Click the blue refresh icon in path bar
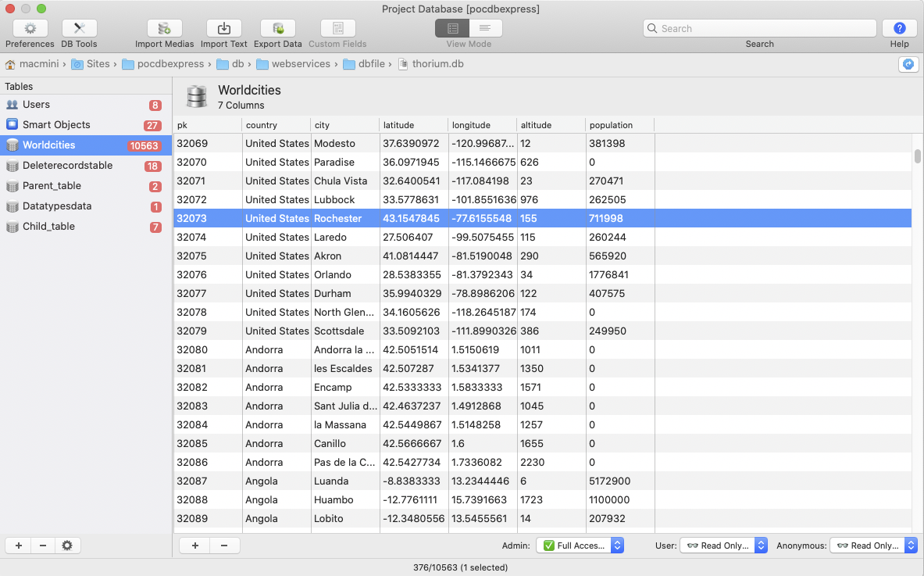This screenshot has width=924, height=576. point(908,64)
